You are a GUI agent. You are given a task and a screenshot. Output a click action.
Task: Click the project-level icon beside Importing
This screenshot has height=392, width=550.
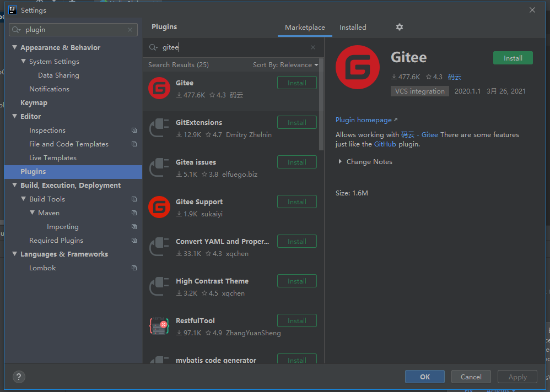pyautogui.click(x=134, y=227)
